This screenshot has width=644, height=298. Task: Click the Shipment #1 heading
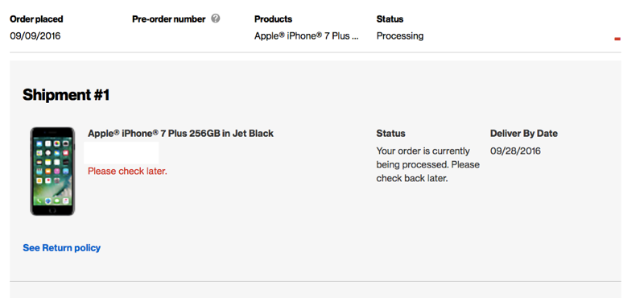(x=66, y=95)
